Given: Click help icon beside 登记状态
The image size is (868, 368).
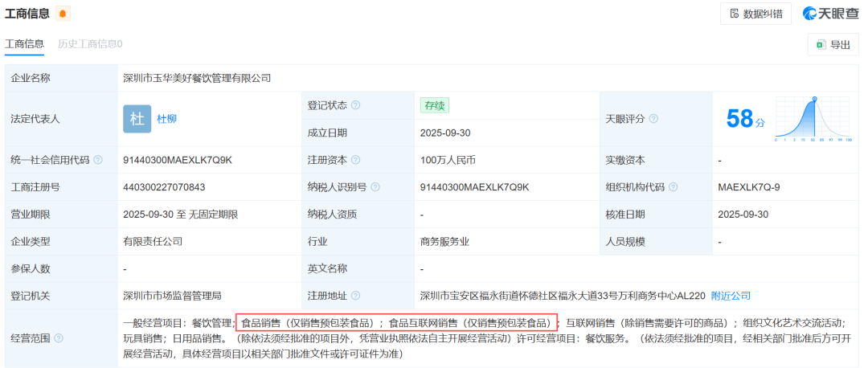Looking at the screenshot, I should [x=355, y=105].
